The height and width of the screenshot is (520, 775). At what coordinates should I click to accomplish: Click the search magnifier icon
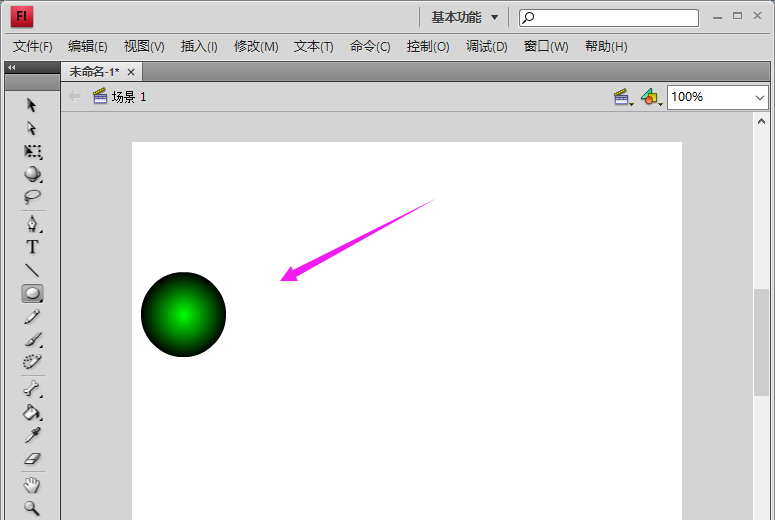528,18
